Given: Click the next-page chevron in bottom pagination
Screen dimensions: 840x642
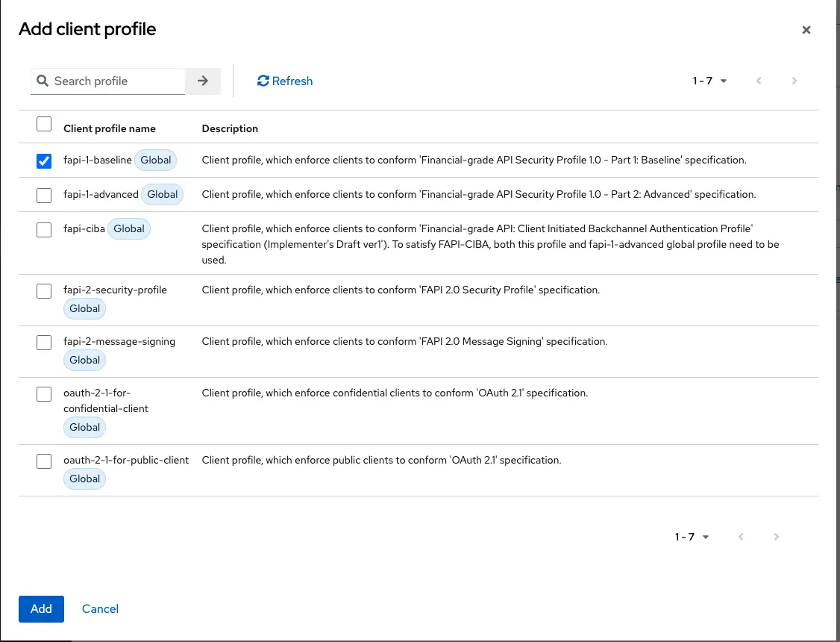Looking at the screenshot, I should click(776, 537).
